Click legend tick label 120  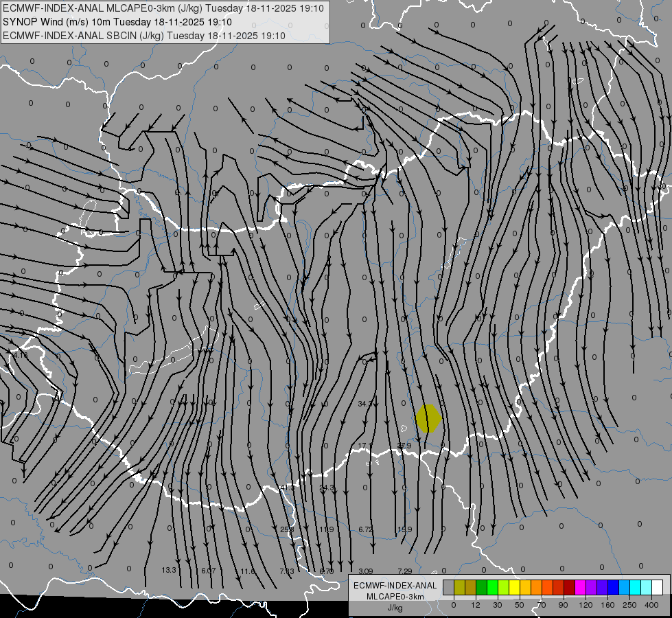[586, 605]
